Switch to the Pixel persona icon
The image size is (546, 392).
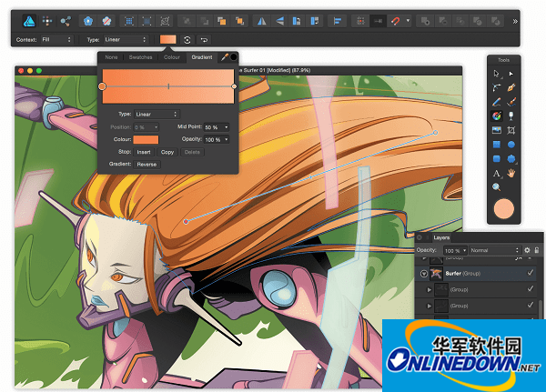[x=47, y=21]
